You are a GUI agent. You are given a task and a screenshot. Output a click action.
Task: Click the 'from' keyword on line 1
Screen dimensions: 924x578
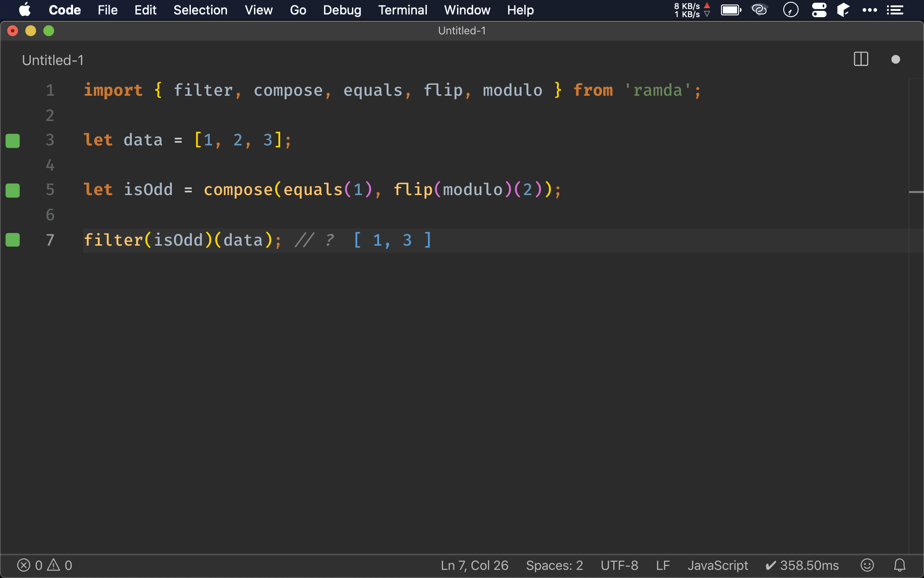coord(593,90)
